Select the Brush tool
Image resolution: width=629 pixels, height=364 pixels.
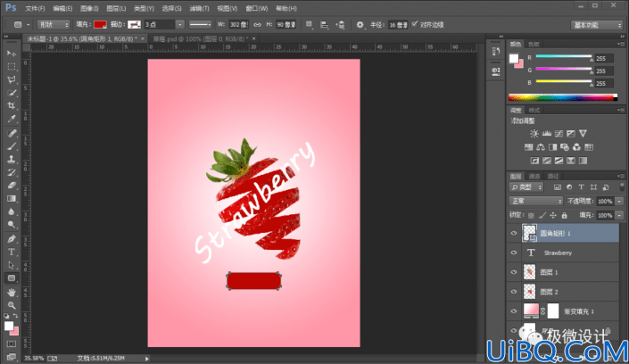tap(12, 146)
